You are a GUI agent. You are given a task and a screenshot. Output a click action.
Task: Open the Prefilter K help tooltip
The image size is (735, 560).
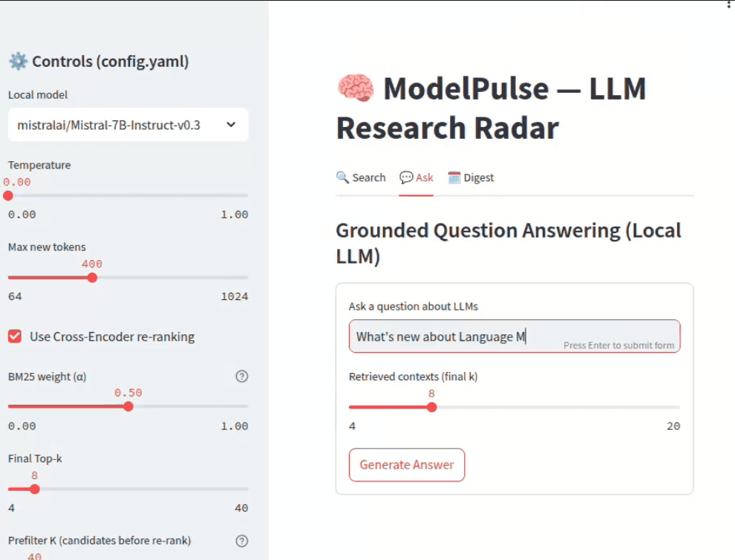click(x=241, y=541)
